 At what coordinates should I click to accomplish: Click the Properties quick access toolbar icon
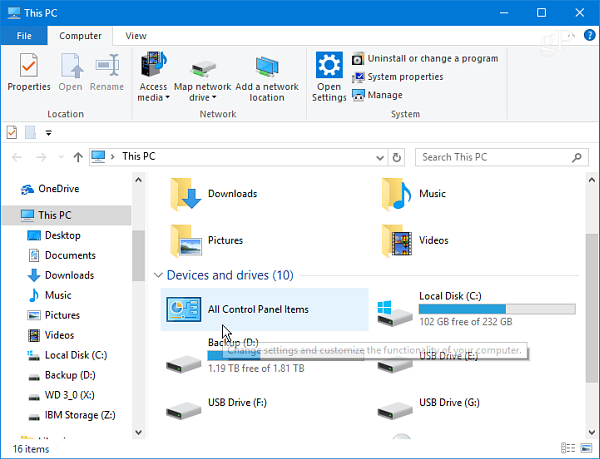[x=12, y=133]
